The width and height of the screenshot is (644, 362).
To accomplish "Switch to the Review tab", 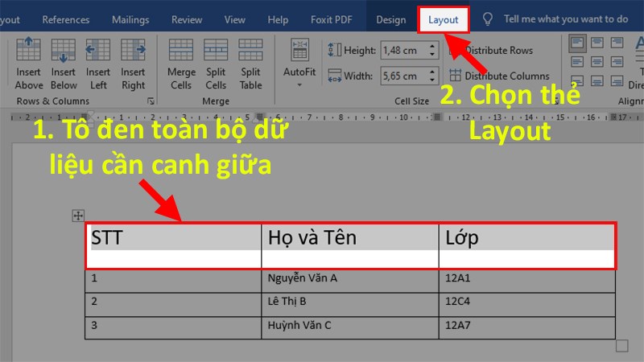I will point(187,19).
